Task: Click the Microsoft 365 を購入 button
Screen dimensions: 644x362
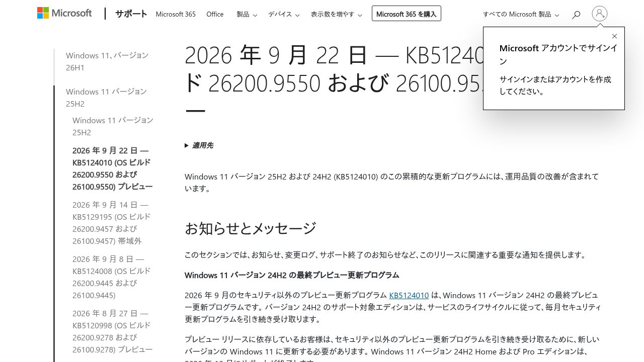Action: point(407,14)
